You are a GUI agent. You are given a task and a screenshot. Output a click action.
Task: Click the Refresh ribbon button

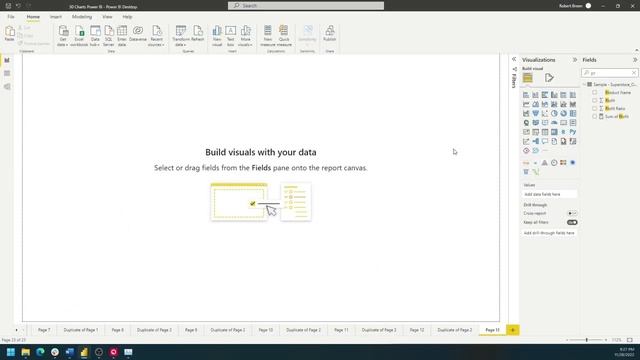198,33
